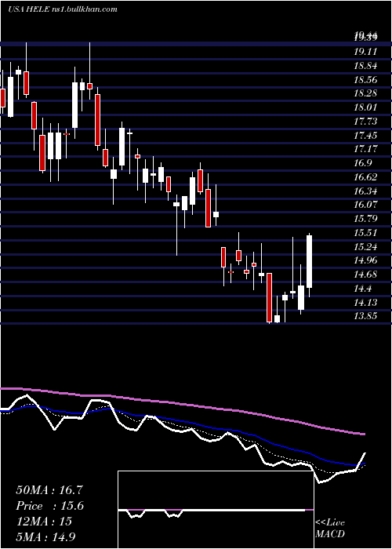Viewport: 392px width, 549px height.
Task: Click the 14.96 price axis label
Action: click(x=365, y=260)
